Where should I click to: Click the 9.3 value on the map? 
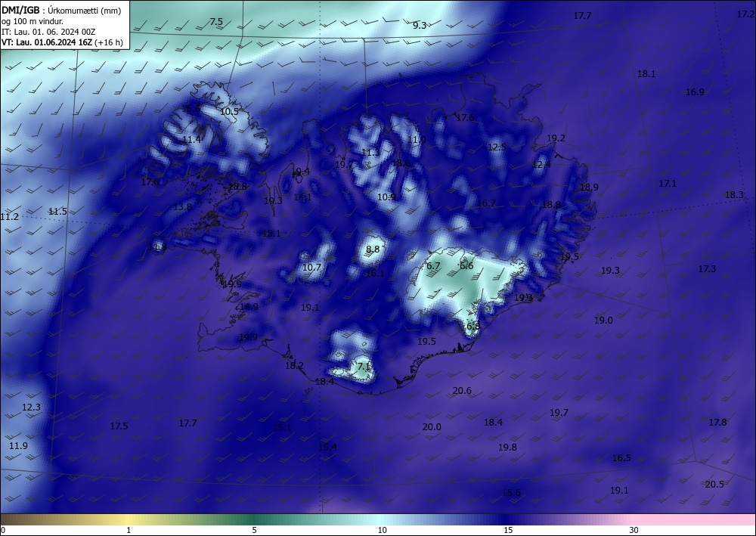(x=420, y=26)
